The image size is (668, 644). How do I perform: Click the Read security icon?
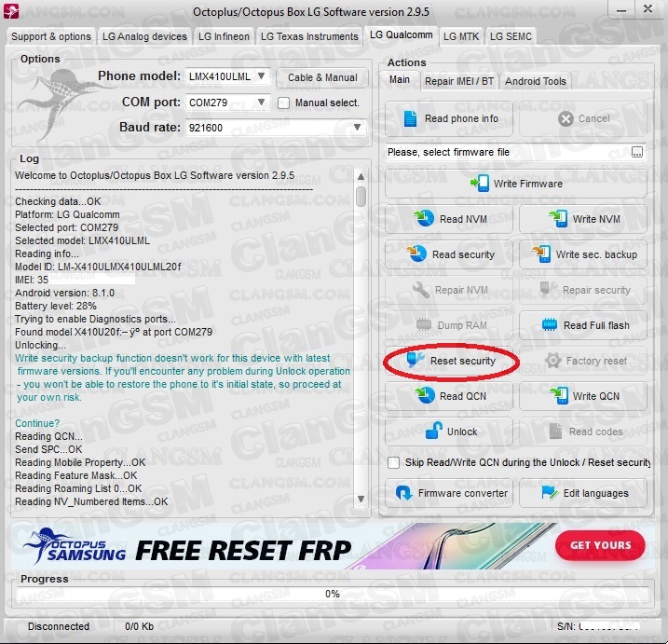click(416, 254)
